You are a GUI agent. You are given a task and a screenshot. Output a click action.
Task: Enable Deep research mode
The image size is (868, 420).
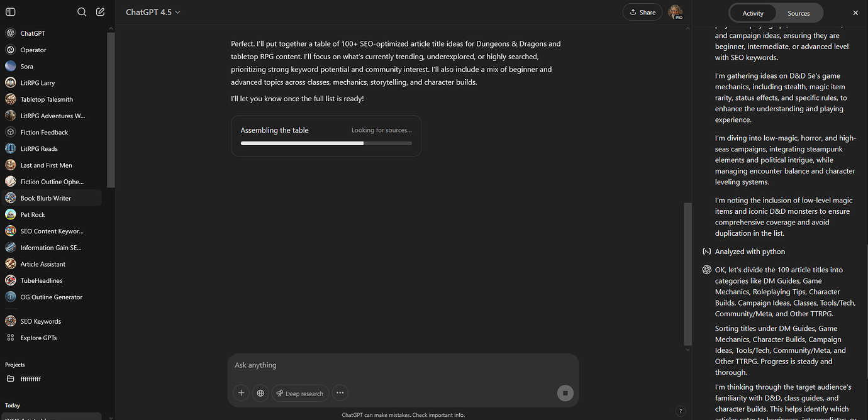(x=300, y=392)
